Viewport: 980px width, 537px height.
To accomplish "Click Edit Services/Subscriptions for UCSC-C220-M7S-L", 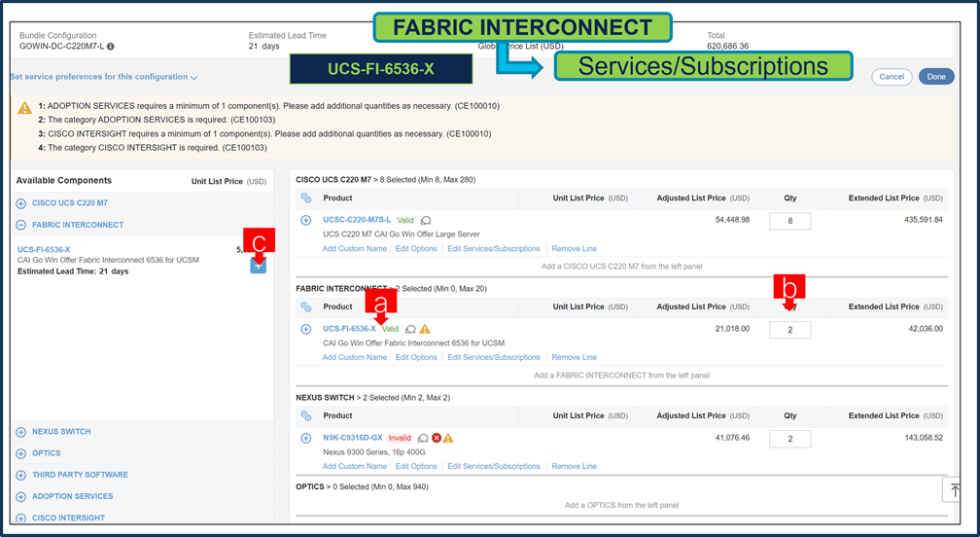I will coord(494,249).
